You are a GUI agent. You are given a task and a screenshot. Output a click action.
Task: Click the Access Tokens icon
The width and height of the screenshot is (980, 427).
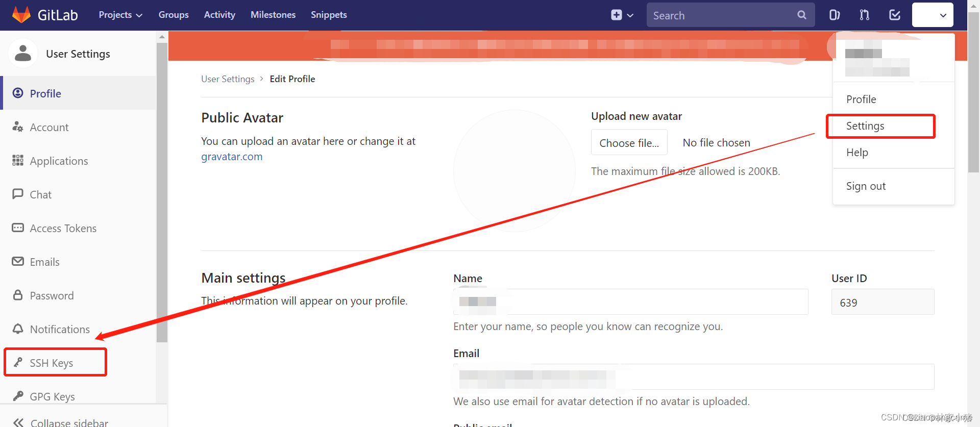(x=18, y=228)
